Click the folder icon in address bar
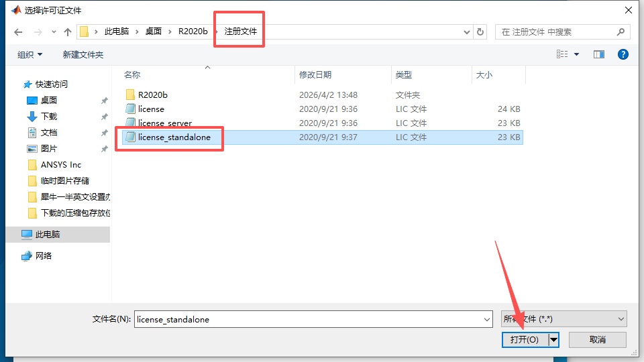Viewport: 644px width, 362px height. click(85, 32)
